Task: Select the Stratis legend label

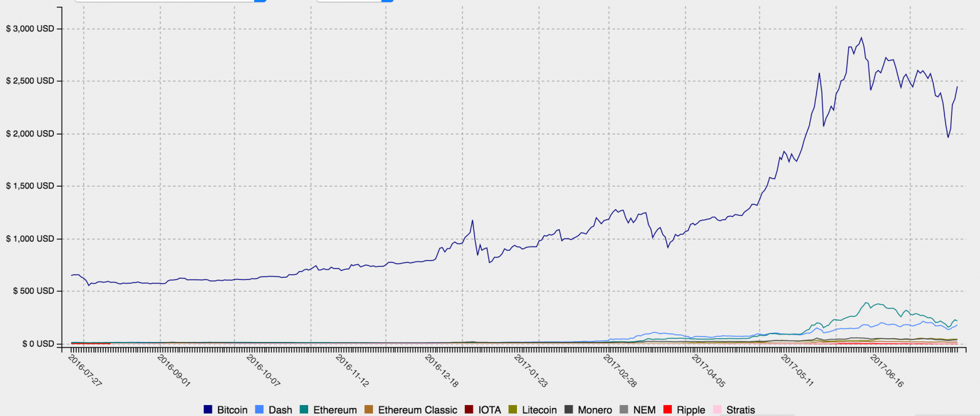Action: tap(741, 410)
